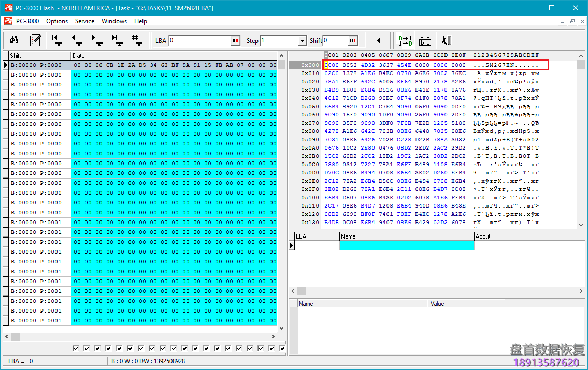Jump to first sector toolbar icon
The image size is (588, 370).
coord(57,40)
